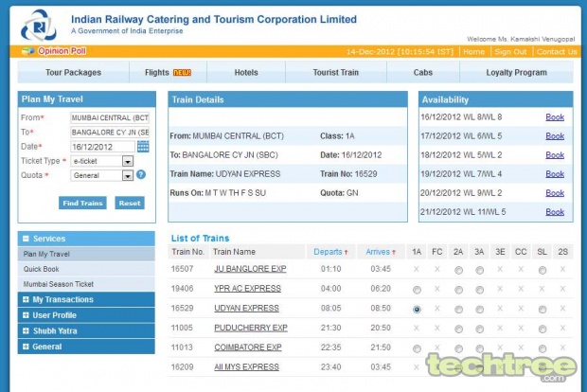This screenshot has width=587, height=392.
Task: Open the Loyalty Program tab
Action: click(x=516, y=72)
